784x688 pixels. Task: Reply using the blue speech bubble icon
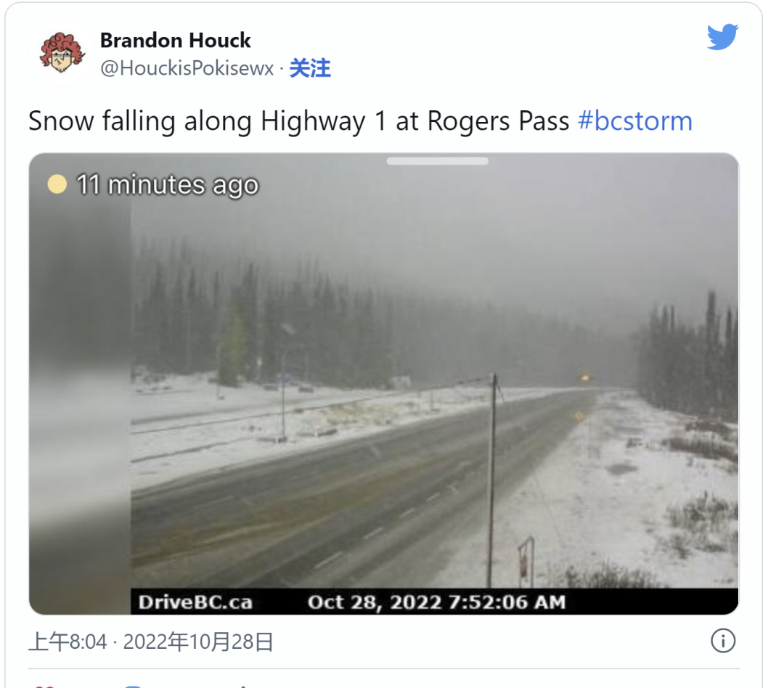point(133,686)
